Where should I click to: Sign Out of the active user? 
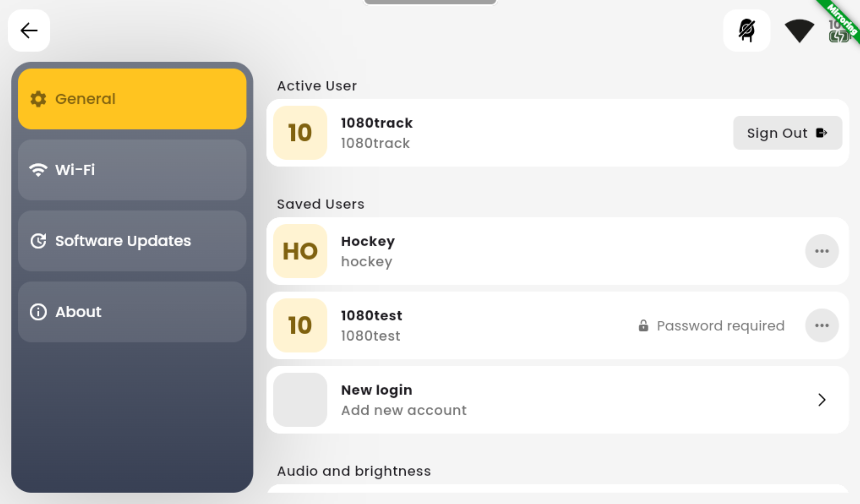(788, 133)
